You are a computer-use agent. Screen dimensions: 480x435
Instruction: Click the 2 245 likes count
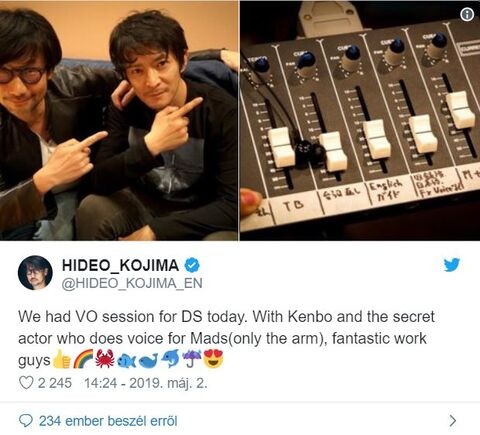click(55, 383)
